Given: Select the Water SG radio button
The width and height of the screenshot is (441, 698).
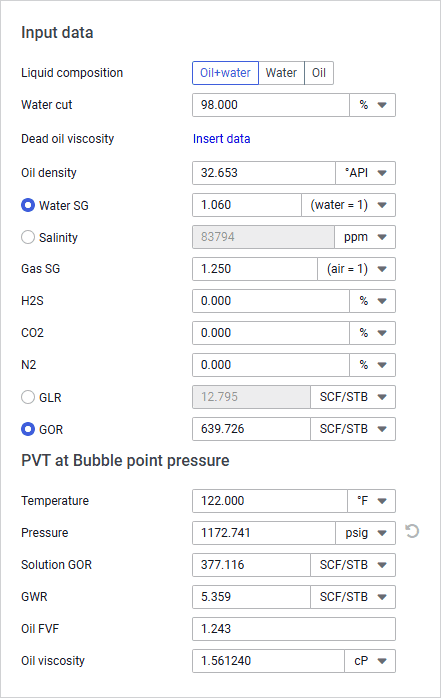Looking at the screenshot, I should pyautogui.click(x=28, y=205).
